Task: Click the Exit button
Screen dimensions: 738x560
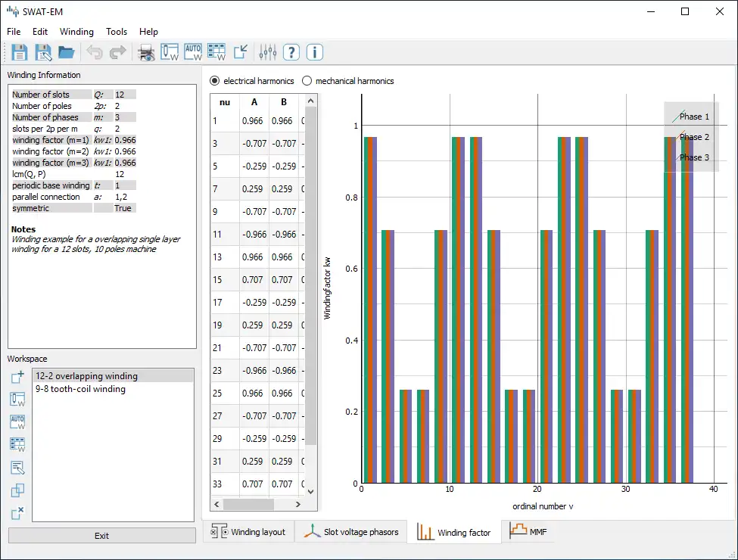Action: pos(101,536)
